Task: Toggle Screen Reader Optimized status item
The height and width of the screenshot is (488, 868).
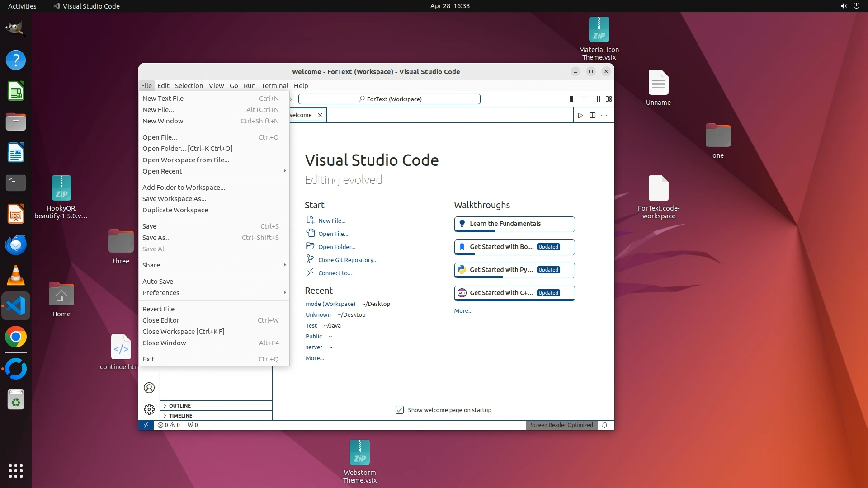Action: tap(561, 425)
